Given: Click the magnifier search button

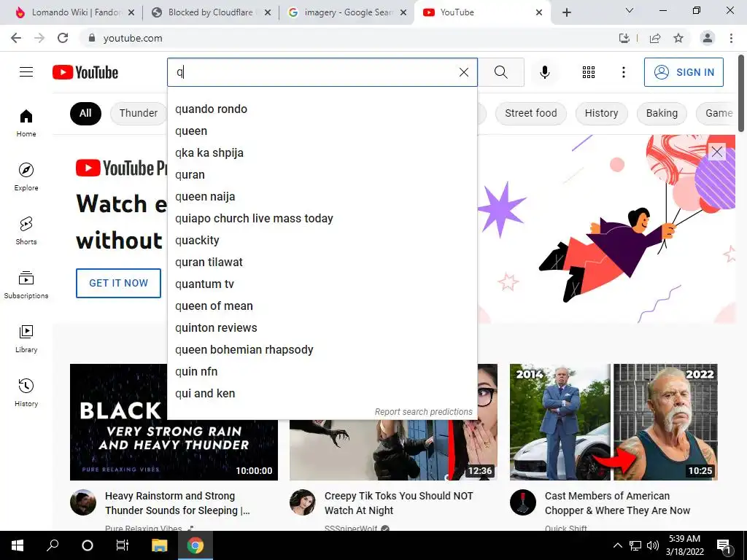Looking at the screenshot, I should point(500,72).
